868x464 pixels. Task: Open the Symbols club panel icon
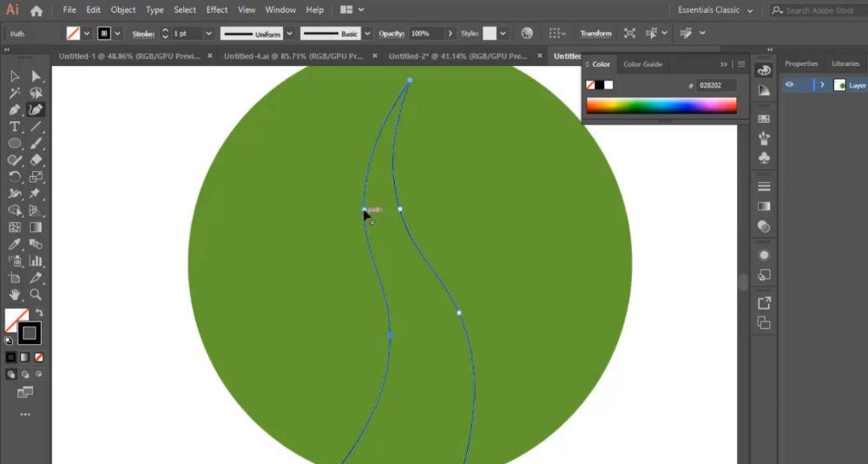[764, 158]
